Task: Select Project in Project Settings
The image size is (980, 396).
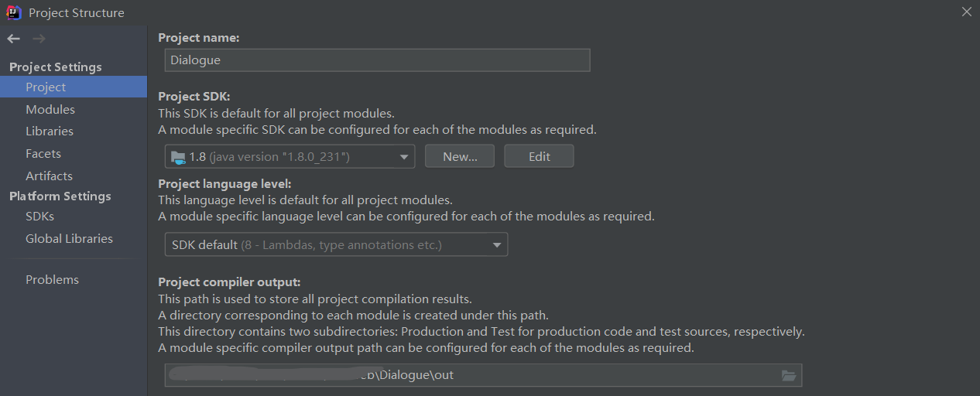Action: tap(74, 87)
